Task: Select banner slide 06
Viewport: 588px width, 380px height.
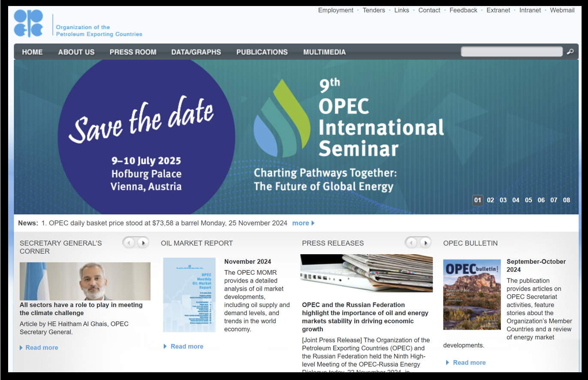Action: point(541,200)
